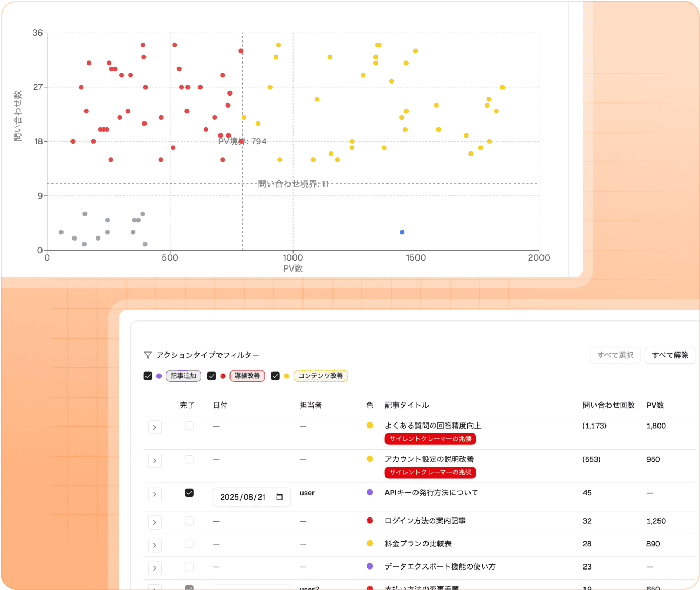Click the 完了 column header
This screenshot has height=590, width=700.
pos(187,405)
